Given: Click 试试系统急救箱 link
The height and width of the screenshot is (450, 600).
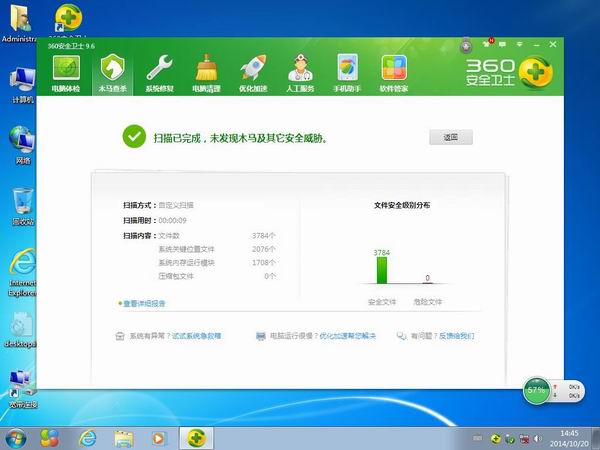Looking at the screenshot, I should click(196, 336).
